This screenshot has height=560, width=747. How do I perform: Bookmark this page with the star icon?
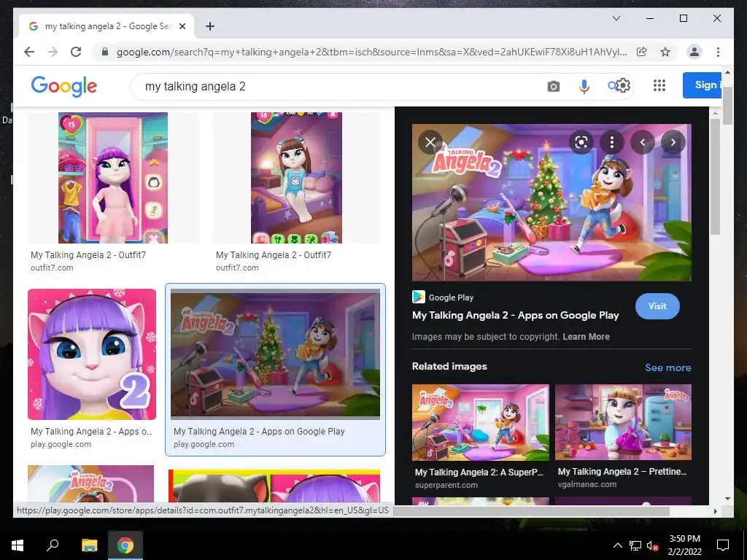pyautogui.click(x=665, y=52)
